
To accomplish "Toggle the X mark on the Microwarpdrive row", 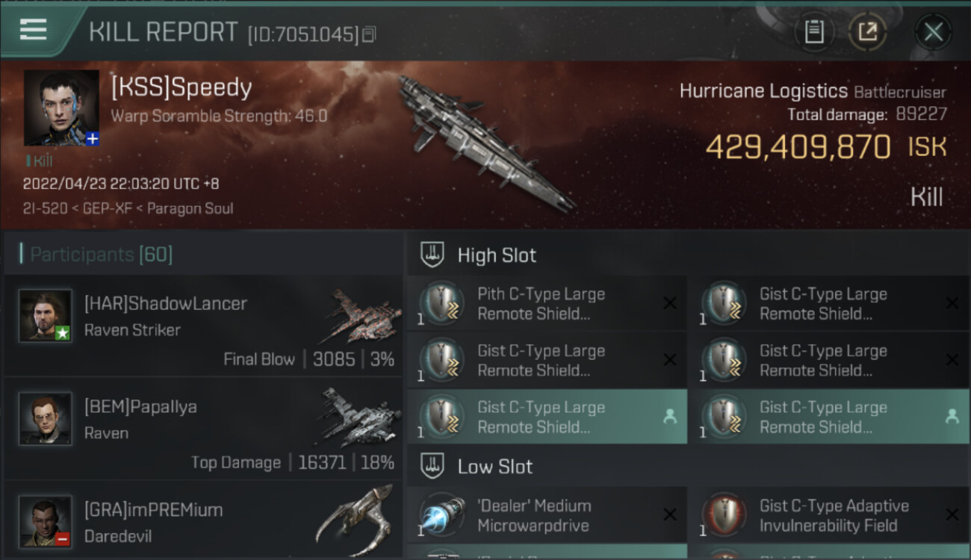I will tap(670, 514).
